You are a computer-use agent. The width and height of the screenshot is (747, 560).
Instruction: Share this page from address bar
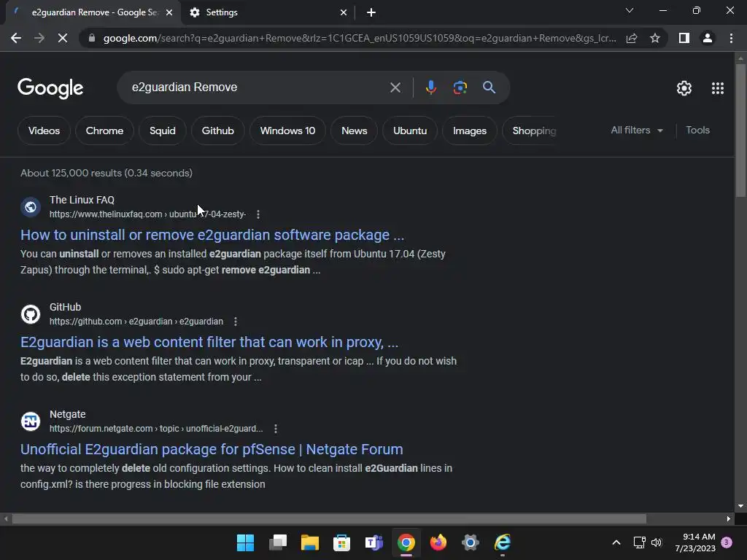coord(632,38)
